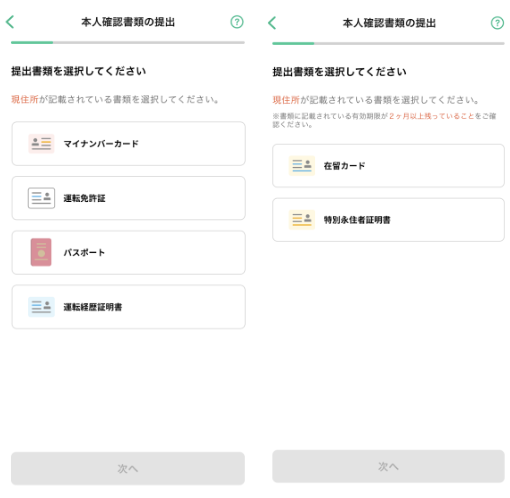
Task: Tap the blue 運転経歴証明書 icon
Action: [41, 307]
